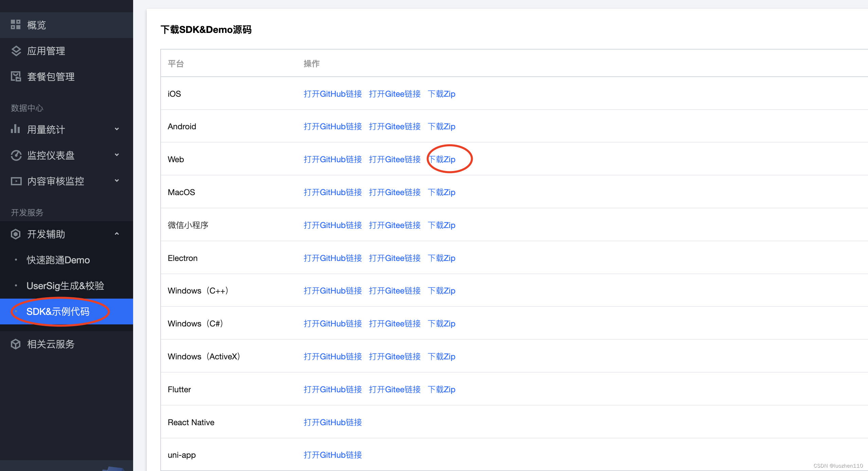Open Gitee link for Flutter
This screenshot has width=868, height=471.
click(x=395, y=390)
